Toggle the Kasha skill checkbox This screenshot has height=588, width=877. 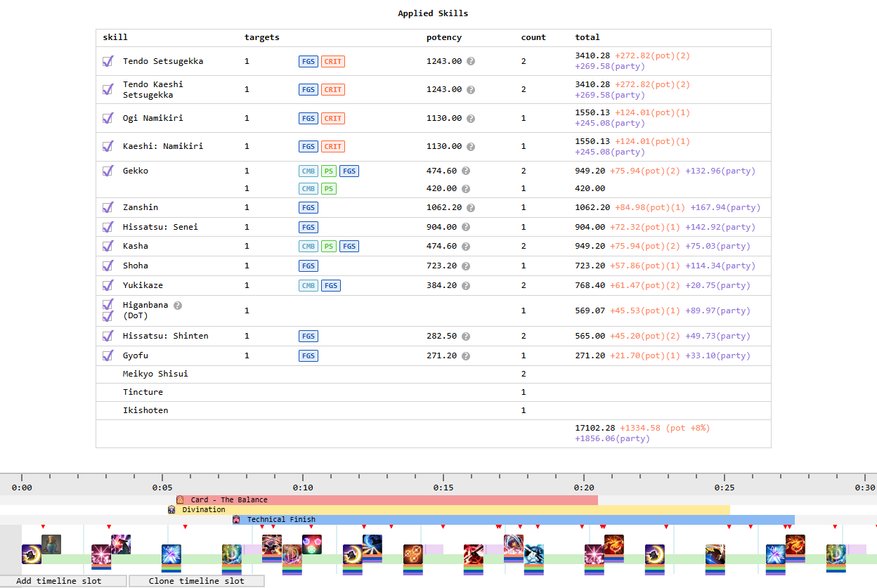click(108, 247)
